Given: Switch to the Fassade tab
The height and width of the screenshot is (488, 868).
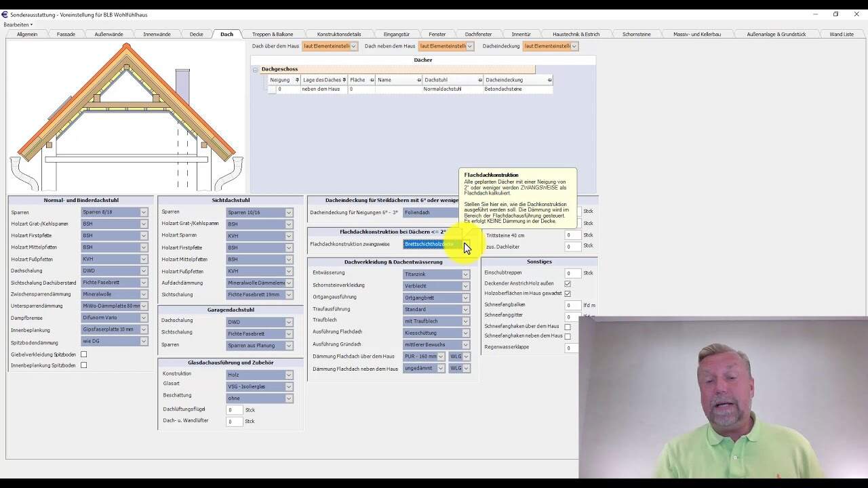Looking at the screenshot, I should tap(66, 34).
